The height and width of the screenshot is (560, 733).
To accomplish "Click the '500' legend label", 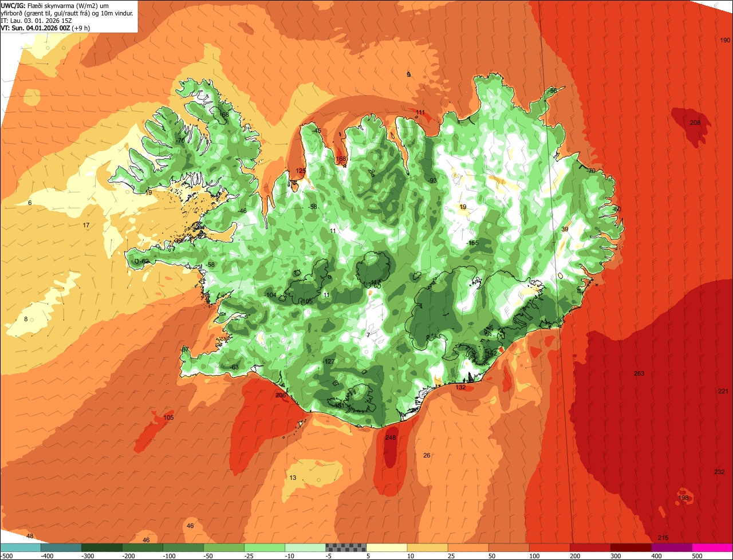I will pos(697,556).
